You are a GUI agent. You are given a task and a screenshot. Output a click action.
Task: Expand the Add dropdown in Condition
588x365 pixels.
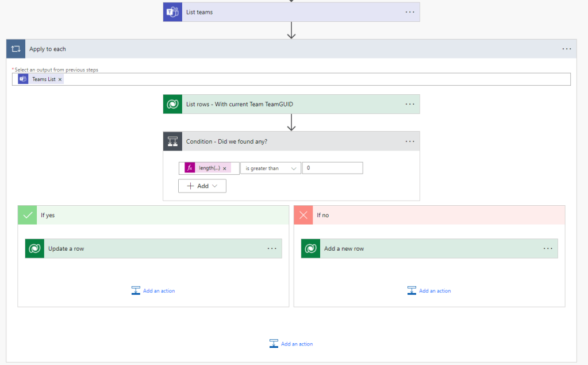(x=202, y=186)
